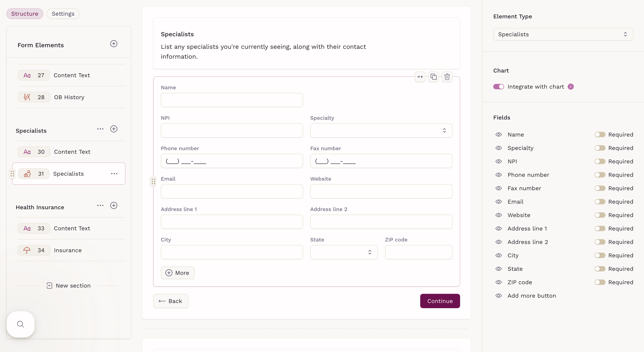Add element to Health Insurance section
Viewport: 644px width, 352px height.
pyautogui.click(x=114, y=206)
